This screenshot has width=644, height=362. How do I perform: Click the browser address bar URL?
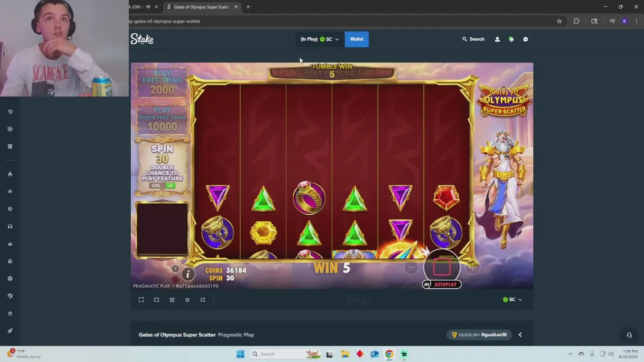click(x=165, y=21)
